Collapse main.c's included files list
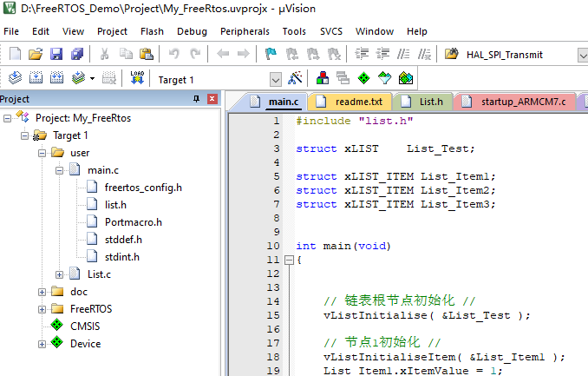 [x=59, y=170]
